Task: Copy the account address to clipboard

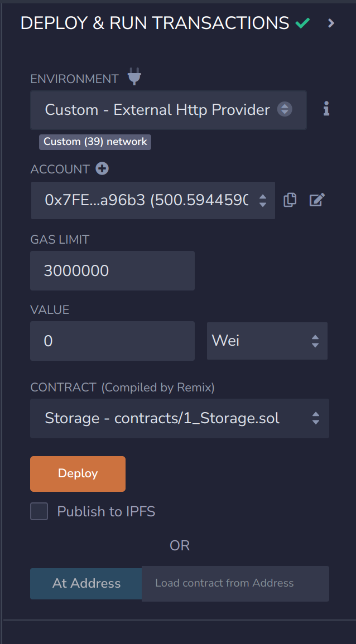Action: click(290, 200)
